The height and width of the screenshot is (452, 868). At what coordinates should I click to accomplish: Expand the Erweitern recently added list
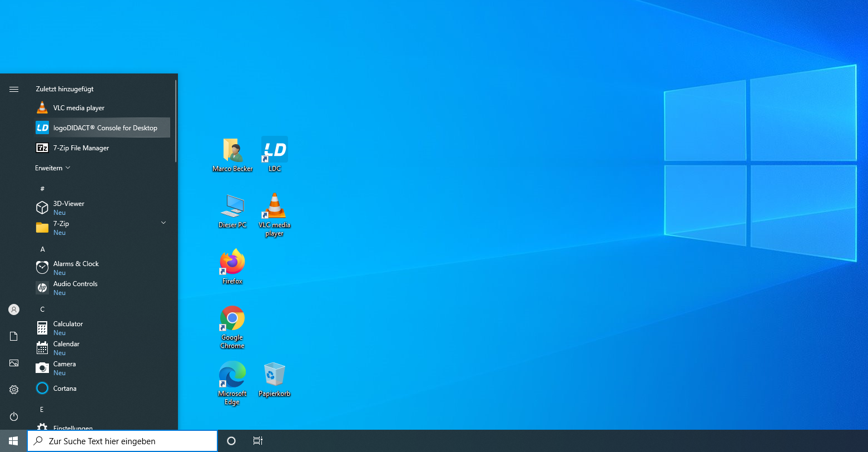click(53, 168)
